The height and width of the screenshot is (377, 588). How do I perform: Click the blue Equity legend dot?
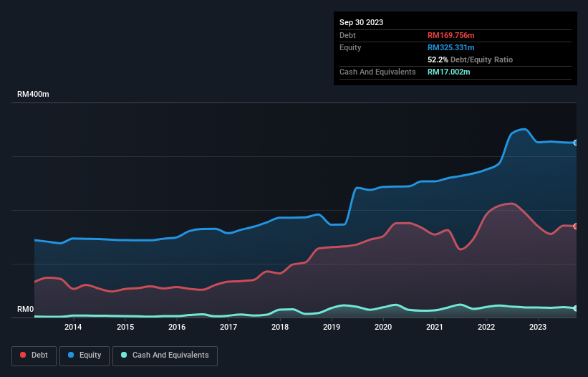[71, 355]
